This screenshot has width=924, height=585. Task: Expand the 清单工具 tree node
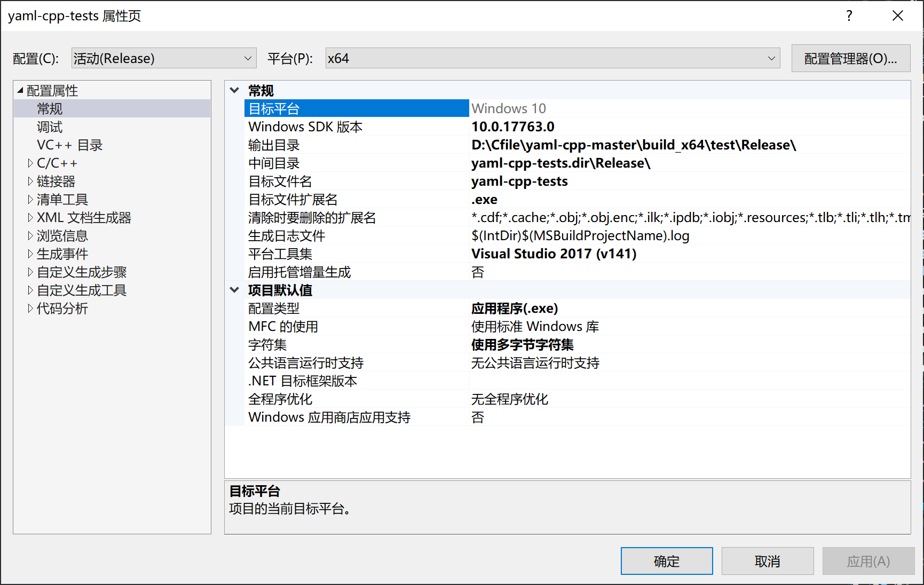(x=30, y=199)
